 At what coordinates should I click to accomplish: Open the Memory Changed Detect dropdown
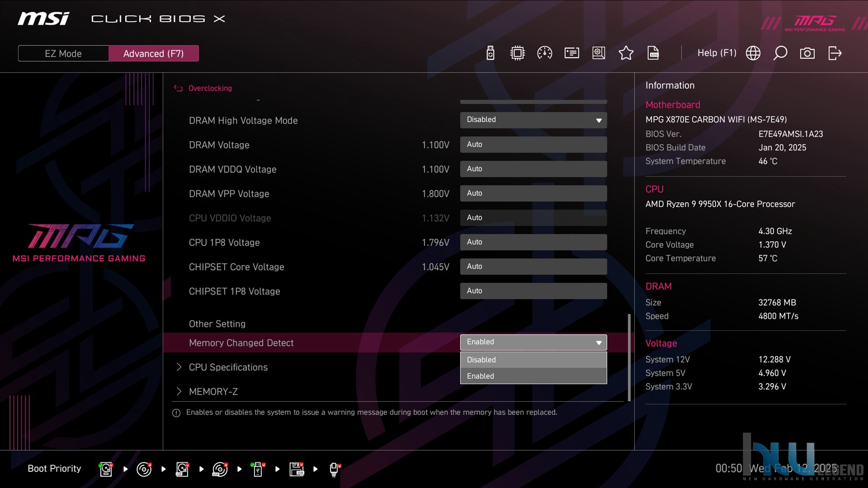point(533,342)
